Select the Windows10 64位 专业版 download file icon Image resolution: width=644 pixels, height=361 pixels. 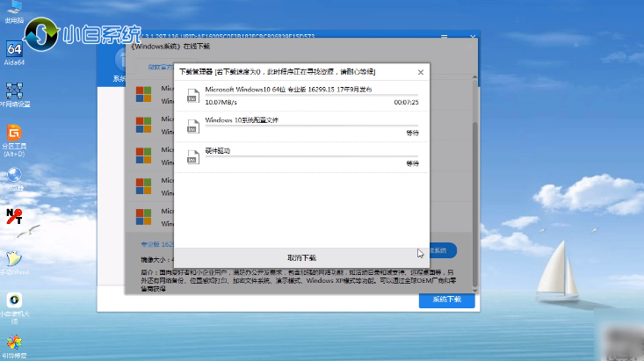point(192,96)
